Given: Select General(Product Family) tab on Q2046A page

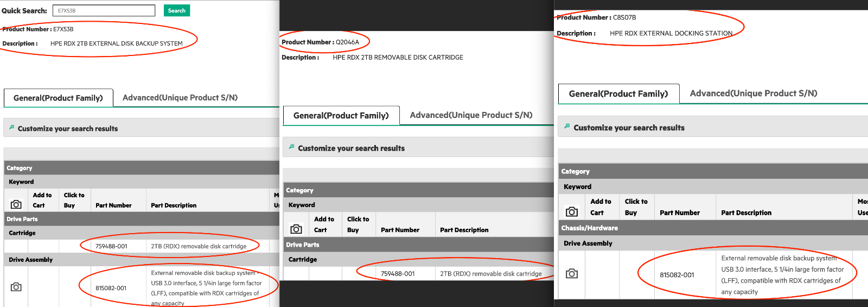Looking at the screenshot, I should (x=341, y=115).
